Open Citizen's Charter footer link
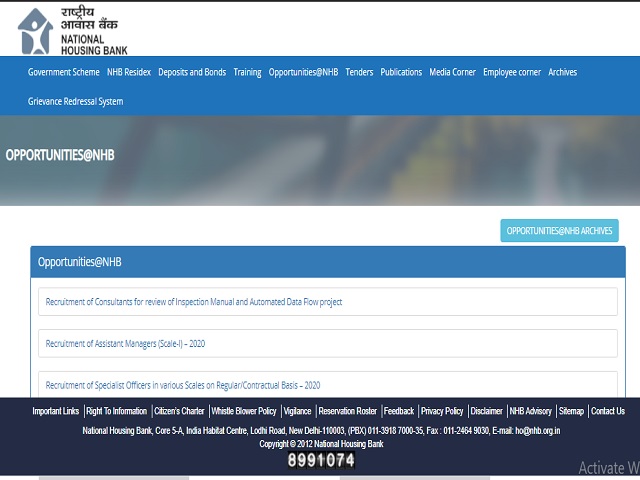 point(179,411)
